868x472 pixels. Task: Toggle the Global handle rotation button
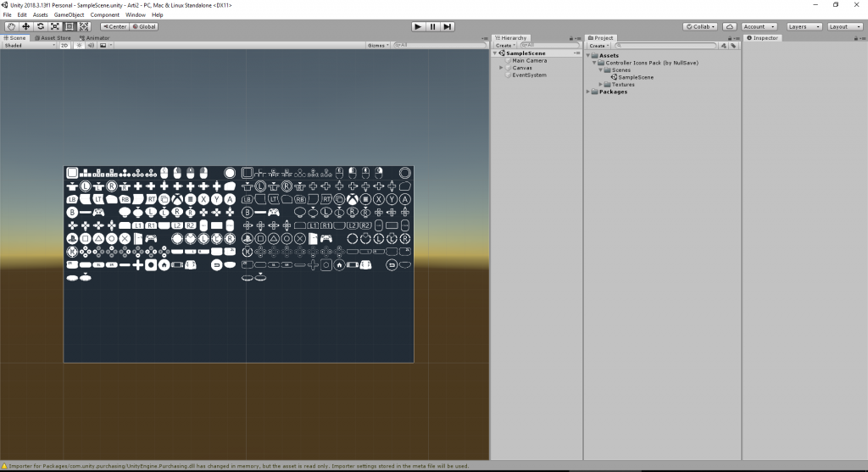144,26
